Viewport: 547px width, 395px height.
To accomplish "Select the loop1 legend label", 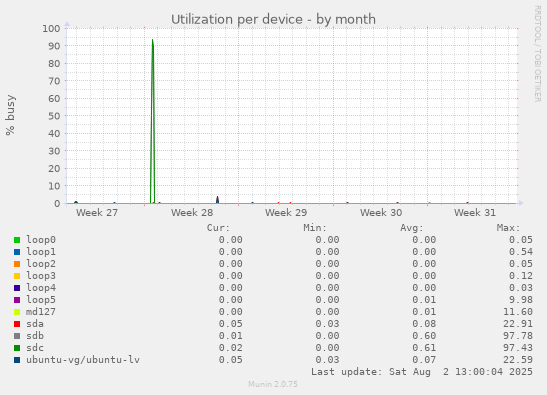I will click(41, 252).
